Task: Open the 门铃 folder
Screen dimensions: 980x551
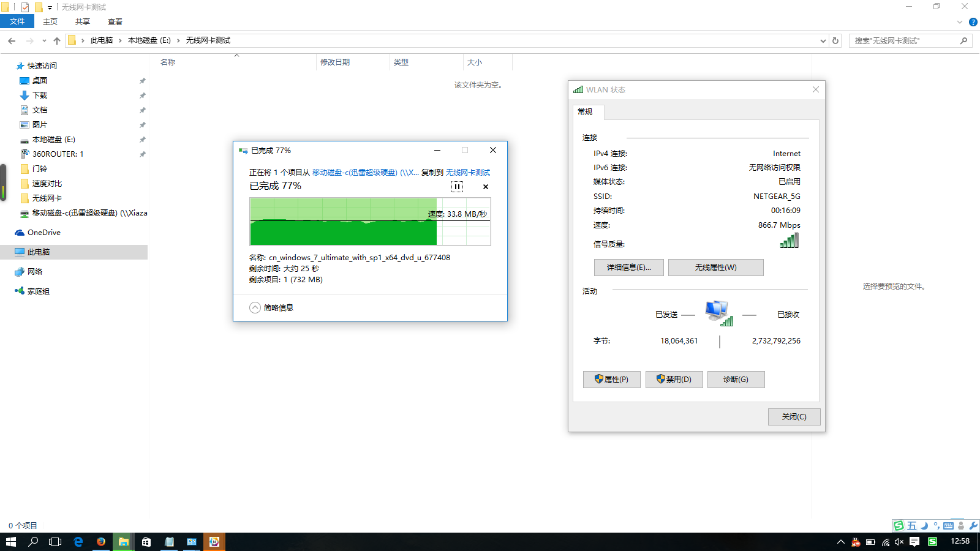Action: (x=40, y=169)
